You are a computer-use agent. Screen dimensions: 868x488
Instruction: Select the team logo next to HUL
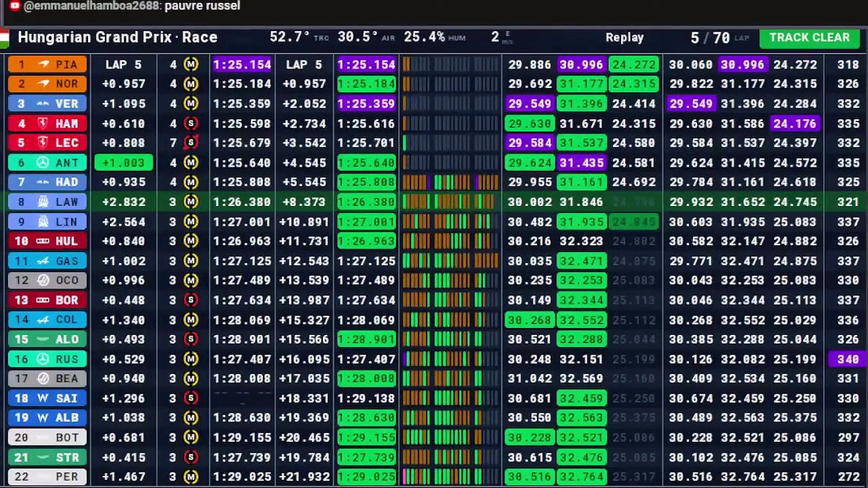coord(43,241)
